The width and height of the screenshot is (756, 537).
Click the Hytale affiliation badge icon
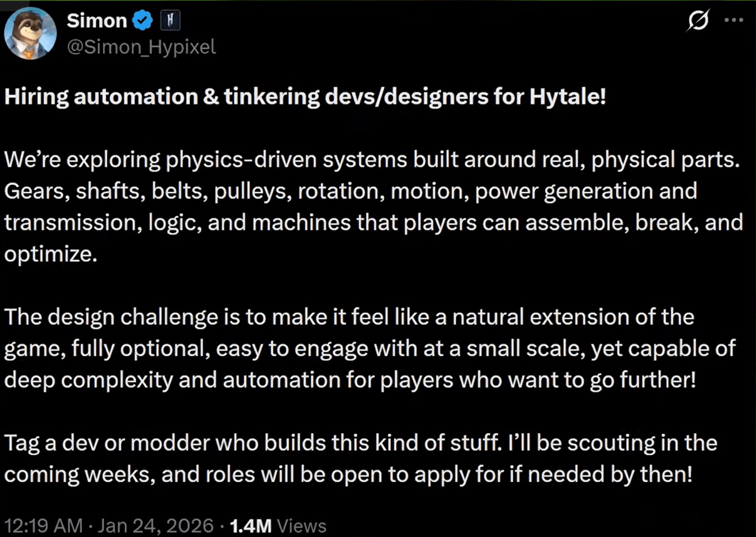171,21
